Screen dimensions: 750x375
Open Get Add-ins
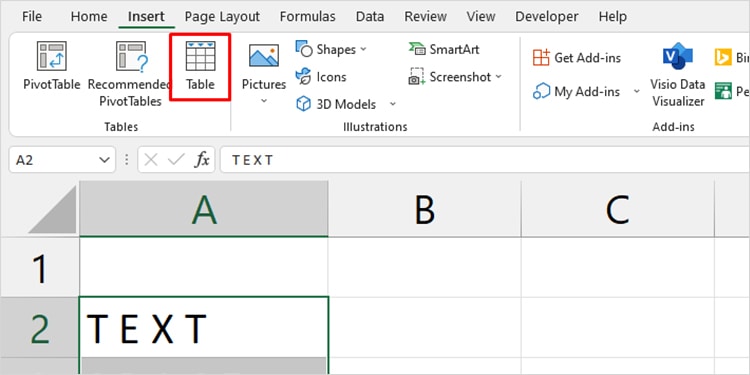pyautogui.click(x=576, y=58)
